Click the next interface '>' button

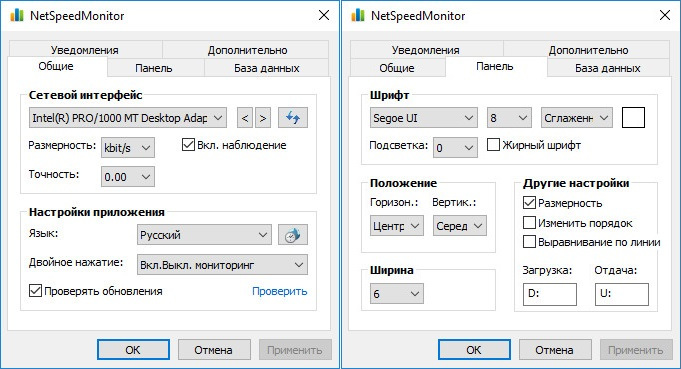point(263,118)
